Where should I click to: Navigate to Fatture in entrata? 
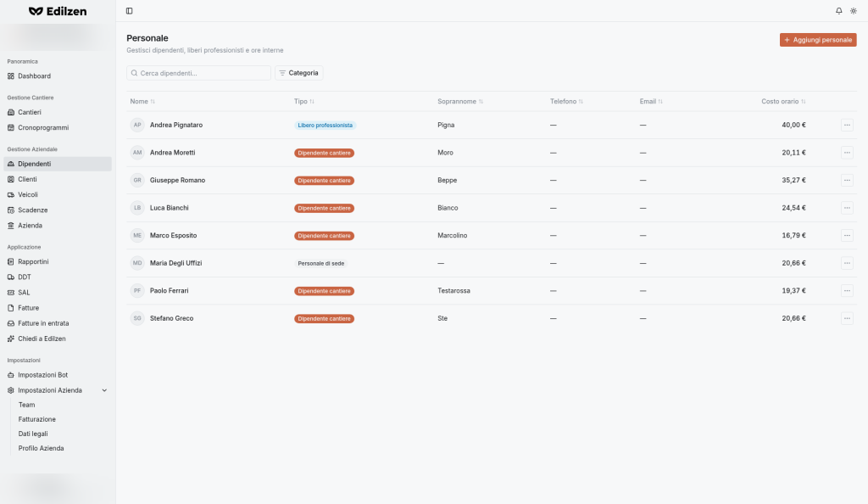click(x=58, y=323)
